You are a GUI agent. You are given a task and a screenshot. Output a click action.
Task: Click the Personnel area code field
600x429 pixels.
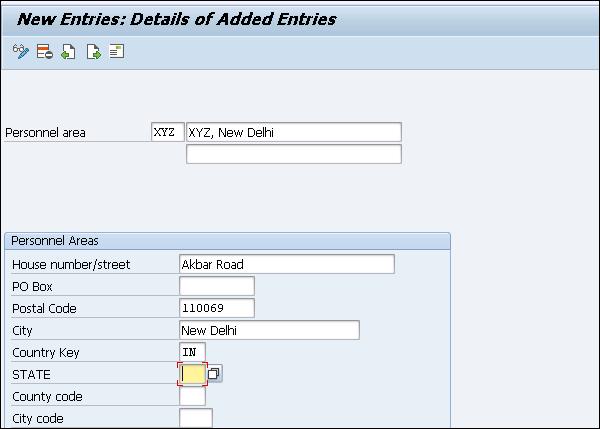[x=166, y=132]
